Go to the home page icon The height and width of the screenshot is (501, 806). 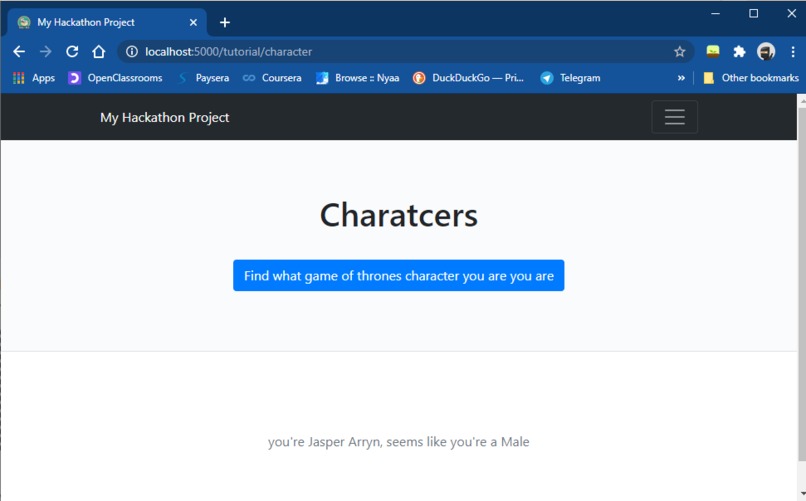point(99,51)
